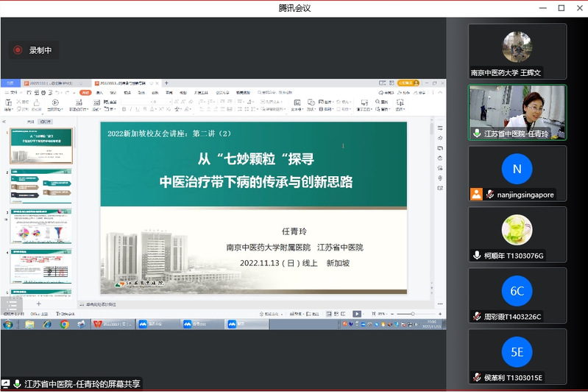Select 任青玲 speaker video tile
Screen dimensions: 588x392
(x=517, y=112)
